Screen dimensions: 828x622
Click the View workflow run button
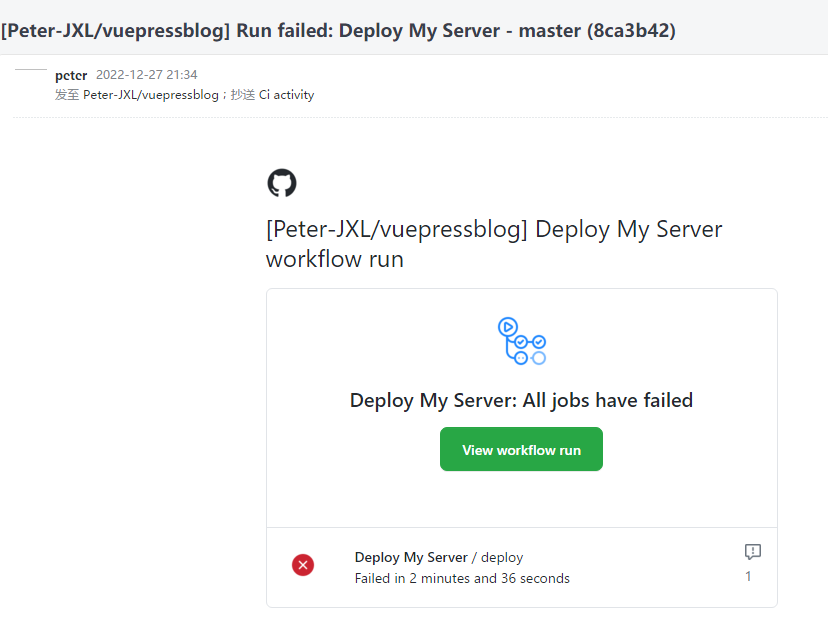coord(521,449)
